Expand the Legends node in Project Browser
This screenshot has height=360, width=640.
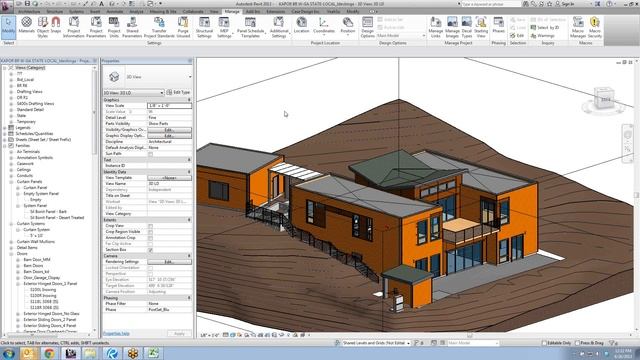pyautogui.click(x=5, y=128)
